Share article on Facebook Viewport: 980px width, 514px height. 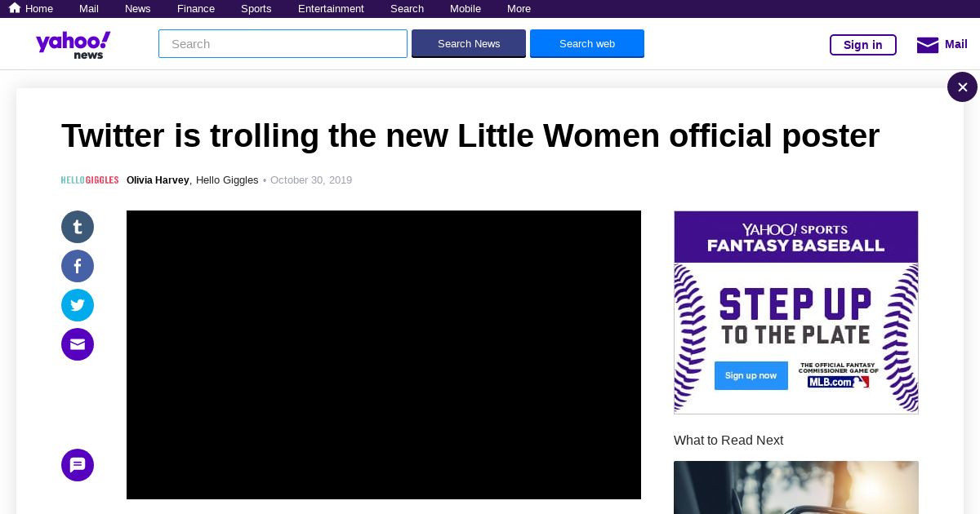[x=78, y=266]
